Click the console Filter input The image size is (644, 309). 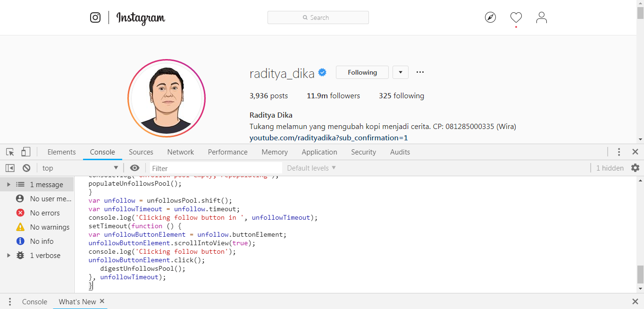(216, 168)
